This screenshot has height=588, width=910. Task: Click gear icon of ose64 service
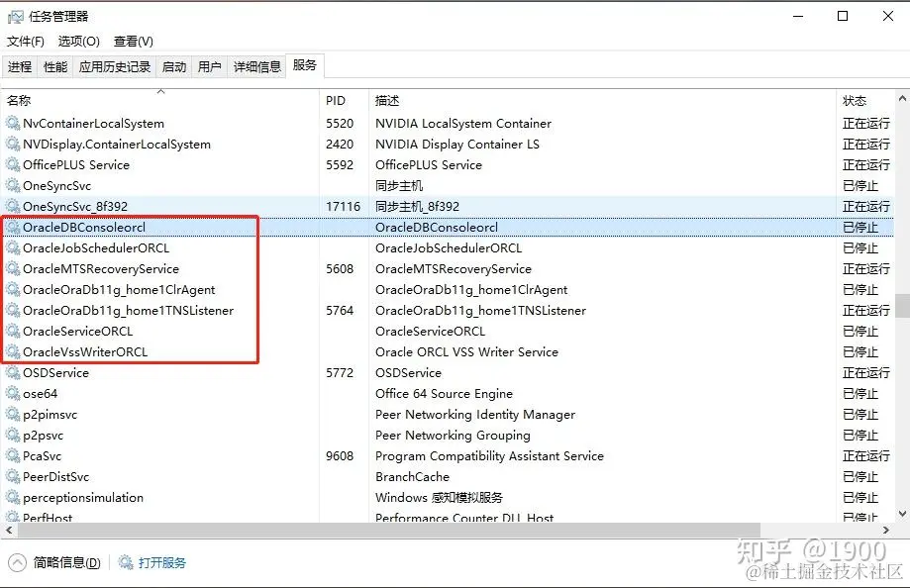13,394
